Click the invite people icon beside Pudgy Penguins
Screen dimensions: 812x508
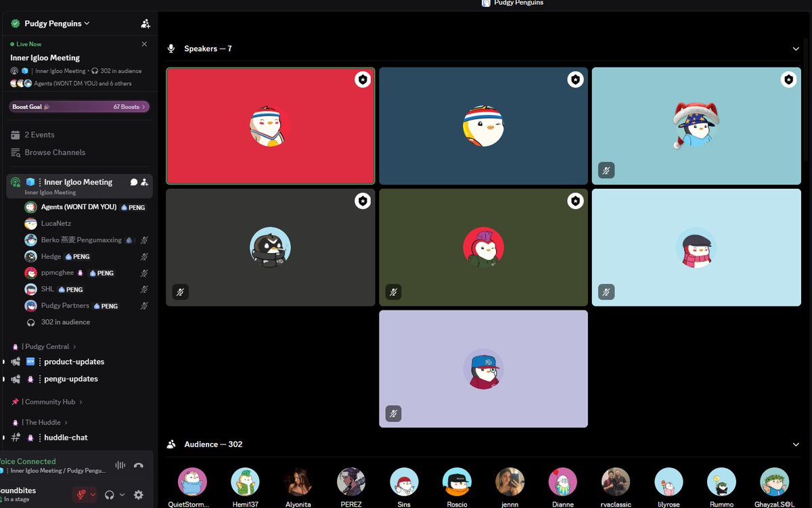[145, 24]
